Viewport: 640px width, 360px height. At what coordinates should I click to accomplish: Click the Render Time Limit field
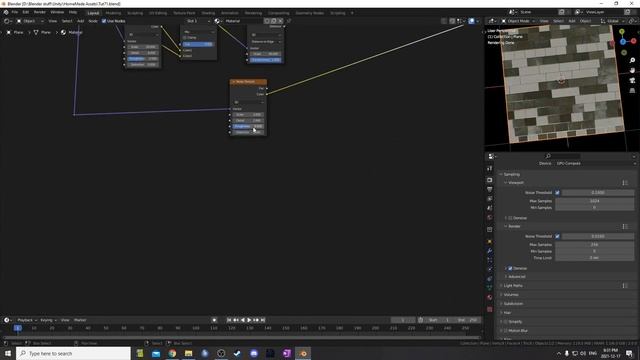click(595, 258)
